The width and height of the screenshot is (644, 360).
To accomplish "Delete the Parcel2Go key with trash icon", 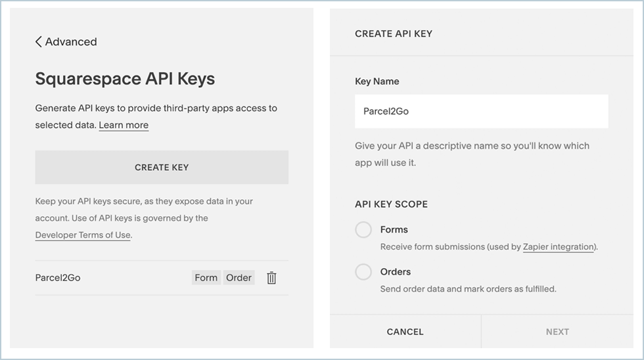I will [x=271, y=278].
